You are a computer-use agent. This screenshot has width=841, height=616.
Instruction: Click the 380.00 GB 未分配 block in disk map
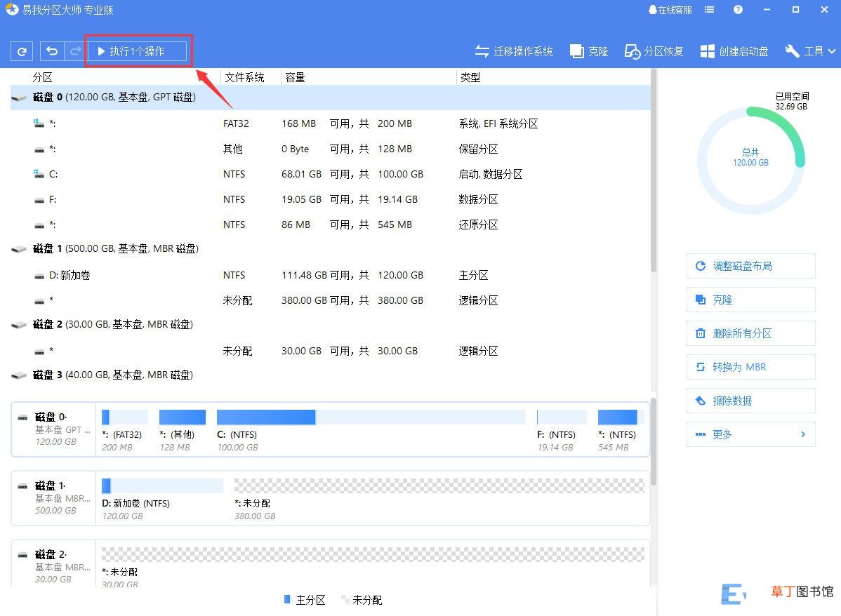click(439, 499)
